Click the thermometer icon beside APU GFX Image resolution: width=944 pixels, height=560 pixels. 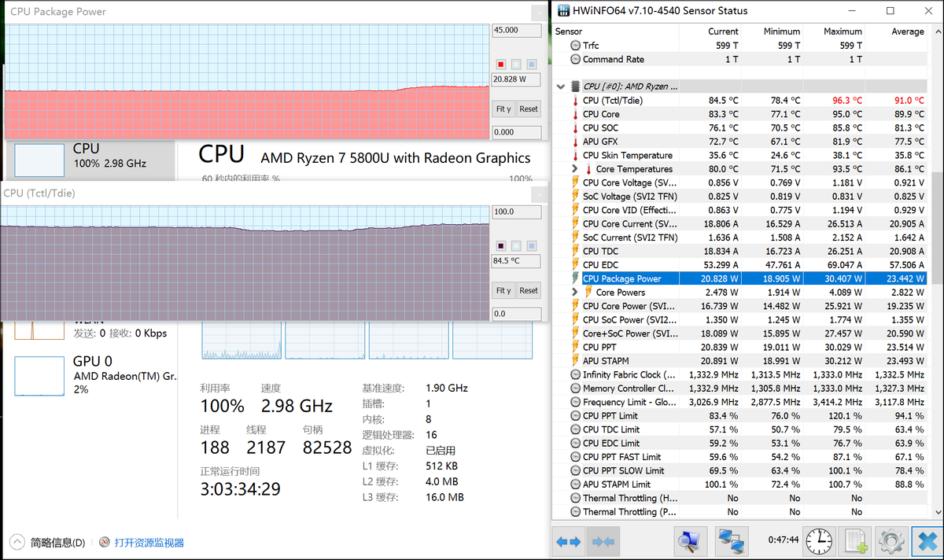[x=575, y=142]
